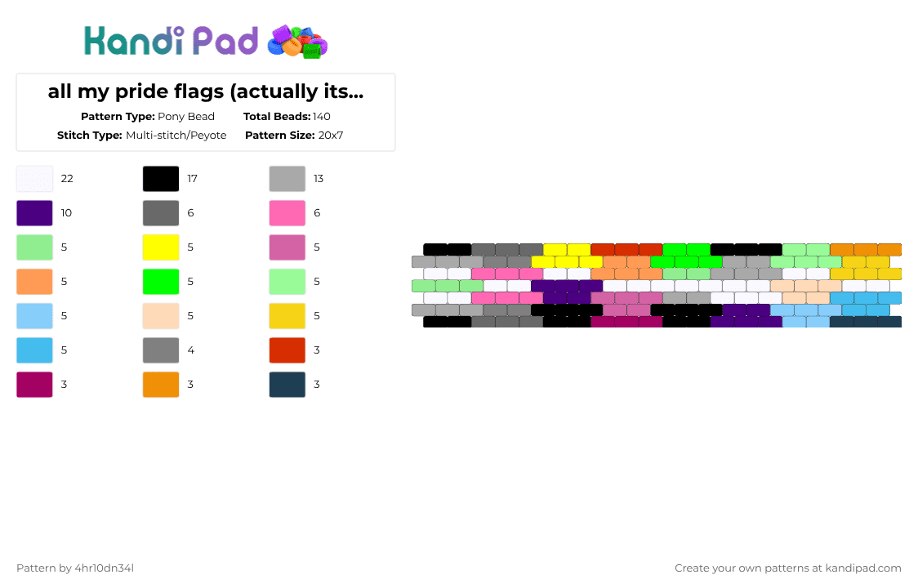Select the bright green swatch with count 5

pos(161,282)
